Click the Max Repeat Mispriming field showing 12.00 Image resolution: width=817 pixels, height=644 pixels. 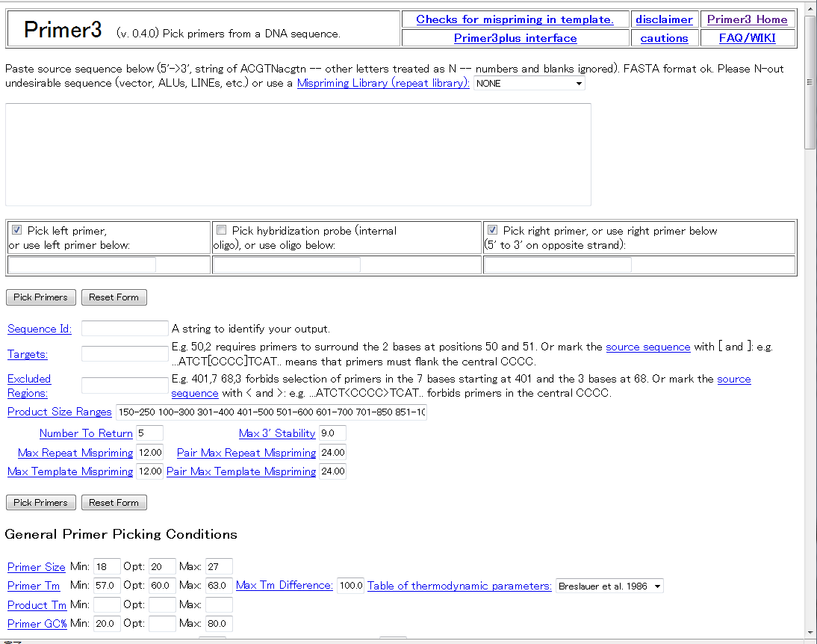pyautogui.click(x=149, y=453)
